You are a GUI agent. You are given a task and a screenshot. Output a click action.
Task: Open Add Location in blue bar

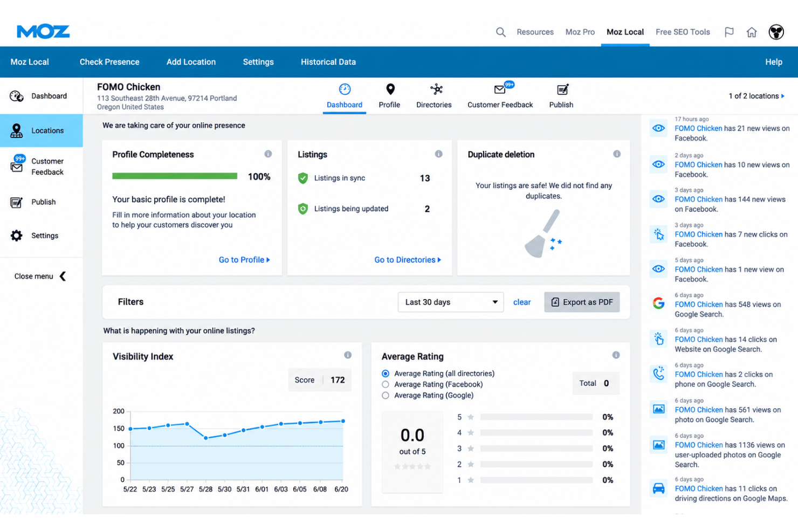click(x=191, y=62)
